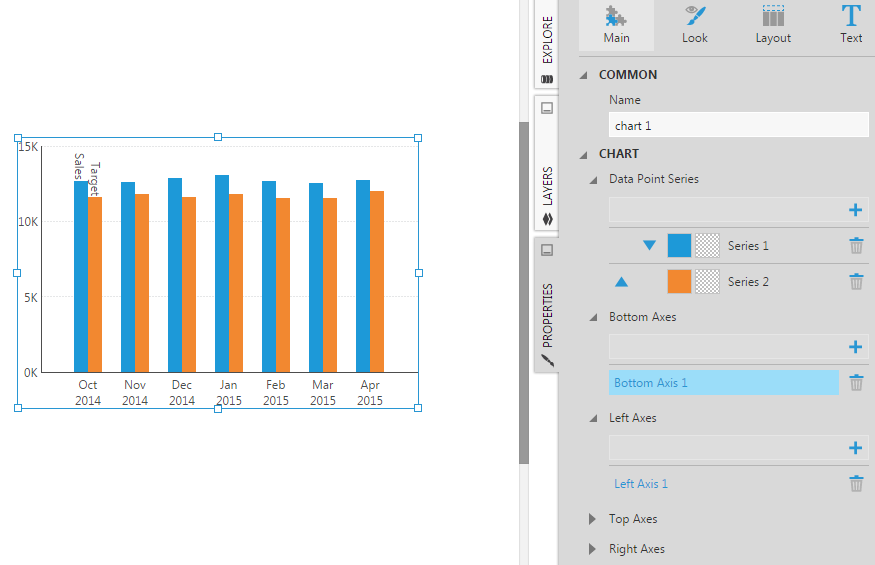
Task: Add a new left axis
Action: pyautogui.click(x=855, y=448)
